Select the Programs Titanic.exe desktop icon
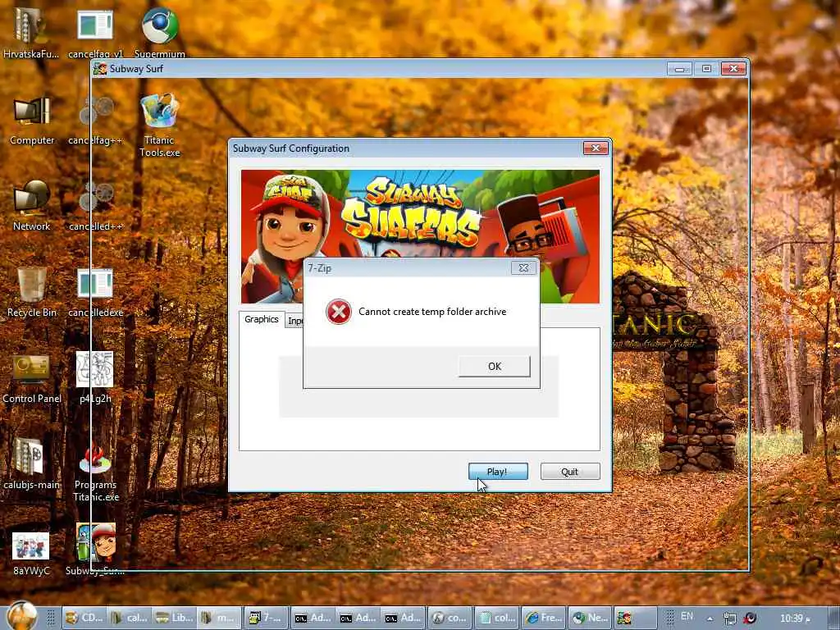The width and height of the screenshot is (840, 630). pos(95,472)
